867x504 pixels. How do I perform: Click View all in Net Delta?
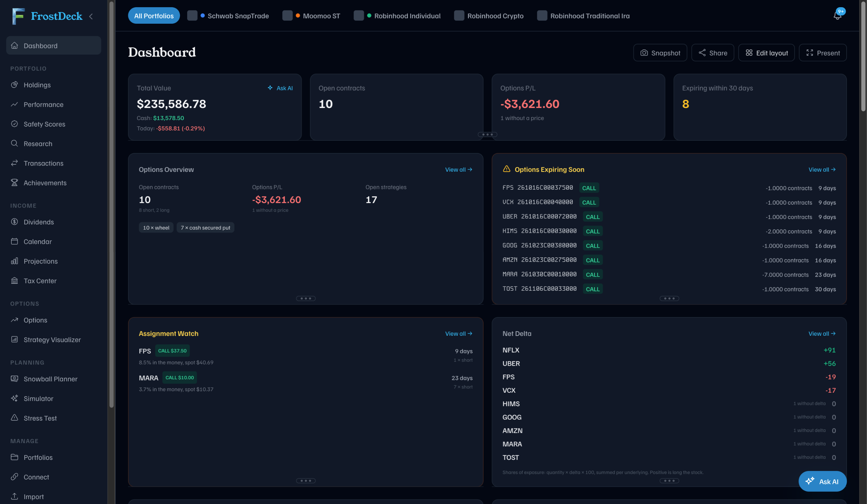click(x=822, y=334)
